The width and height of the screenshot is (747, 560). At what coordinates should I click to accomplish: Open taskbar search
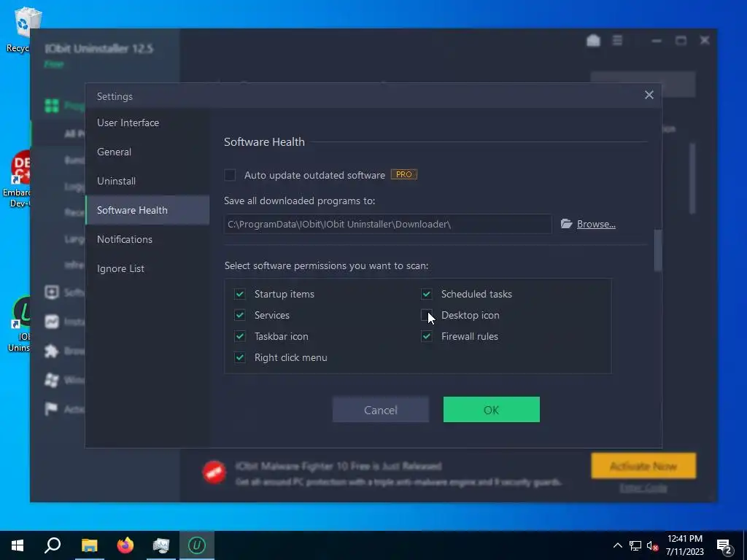click(x=53, y=545)
